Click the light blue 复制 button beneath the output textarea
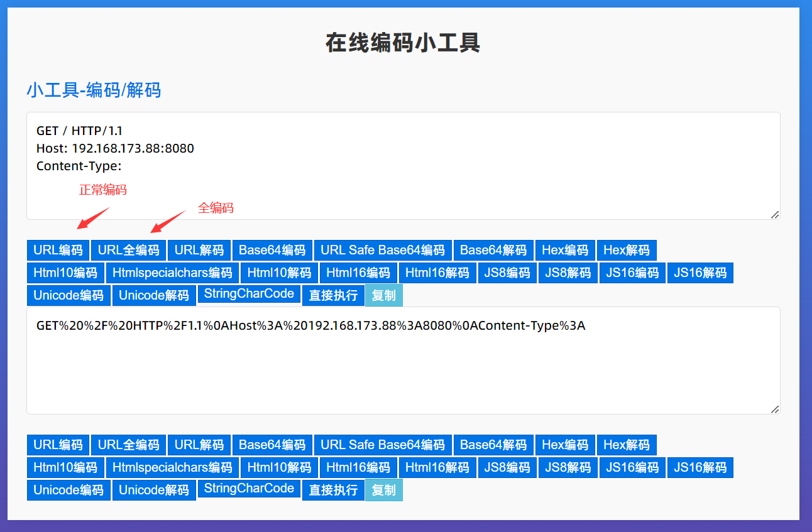The width and height of the screenshot is (812, 532). (x=383, y=490)
